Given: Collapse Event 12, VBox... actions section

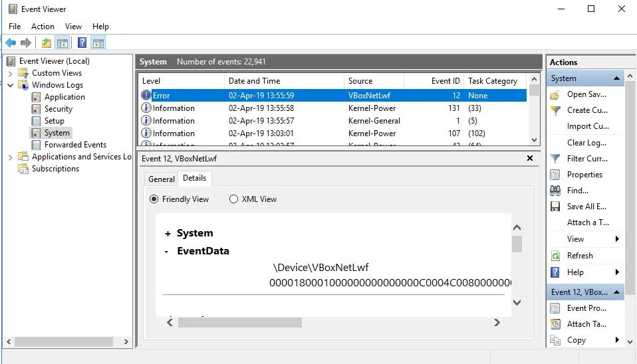Looking at the screenshot, I should point(616,292).
